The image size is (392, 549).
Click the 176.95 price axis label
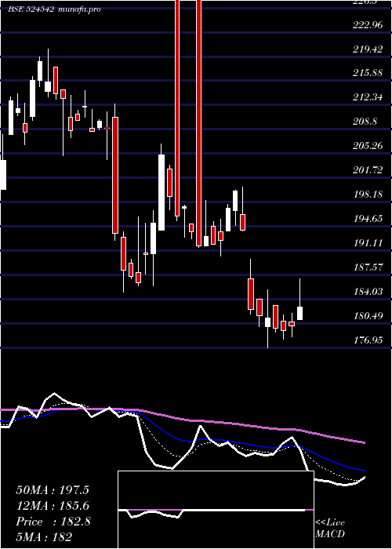(x=368, y=340)
